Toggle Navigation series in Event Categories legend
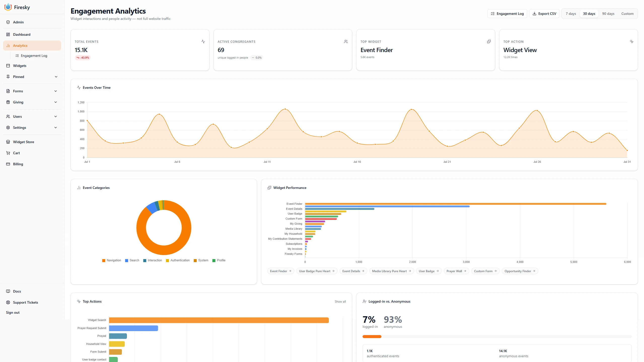This screenshot has width=644, height=362. point(112,260)
